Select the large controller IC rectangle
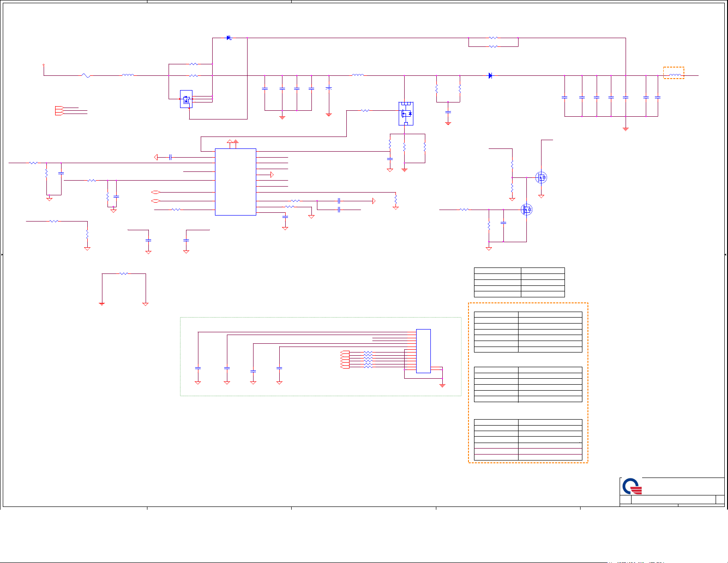The width and height of the screenshot is (728, 563). click(236, 182)
